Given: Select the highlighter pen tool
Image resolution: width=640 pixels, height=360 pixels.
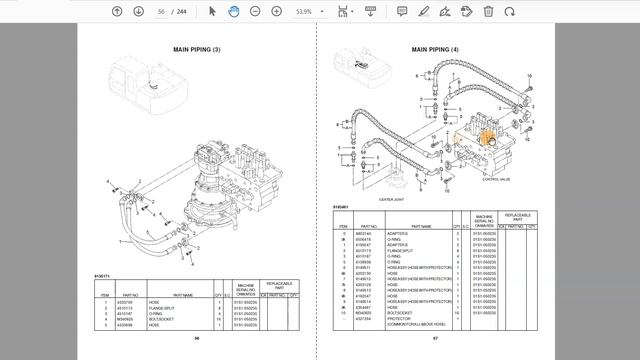Looking at the screenshot, I should coord(424,11).
